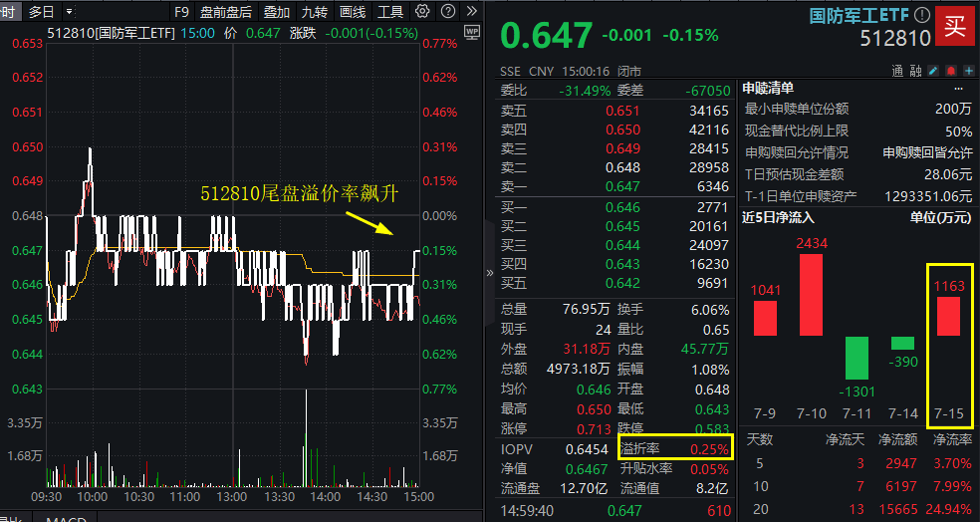Click the 14:30 time axis label
980x522 pixels.
coord(371,497)
